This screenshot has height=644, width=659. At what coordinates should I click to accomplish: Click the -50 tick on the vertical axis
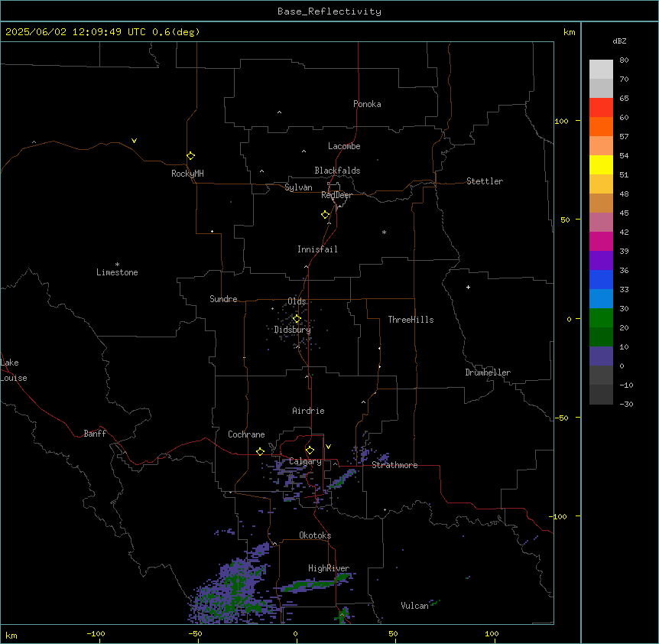[x=561, y=418]
